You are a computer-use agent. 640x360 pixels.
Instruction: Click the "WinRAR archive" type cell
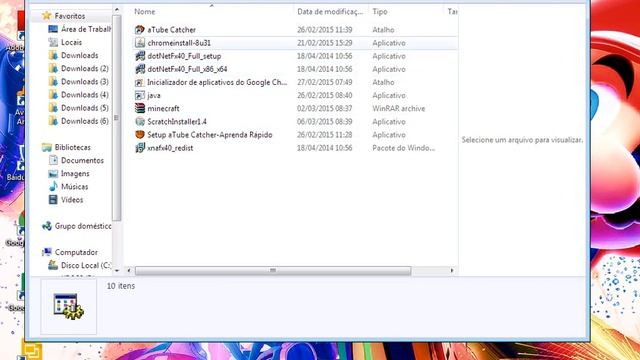[x=399, y=109]
